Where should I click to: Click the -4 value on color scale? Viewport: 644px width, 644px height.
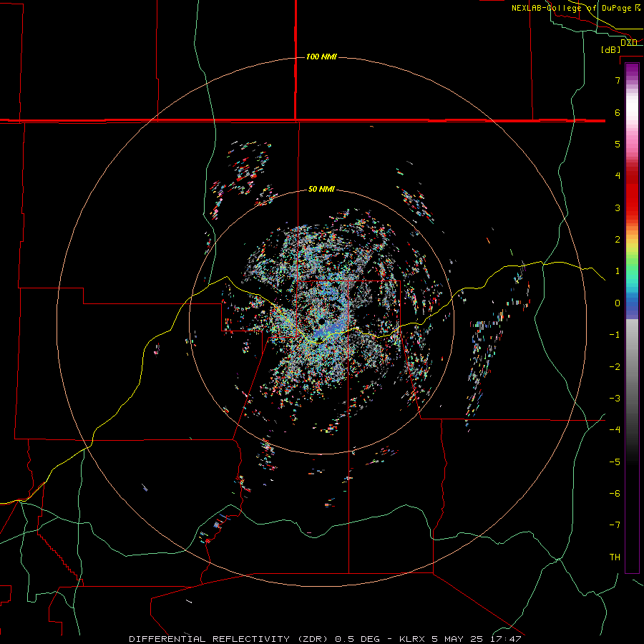click(615, 430)
